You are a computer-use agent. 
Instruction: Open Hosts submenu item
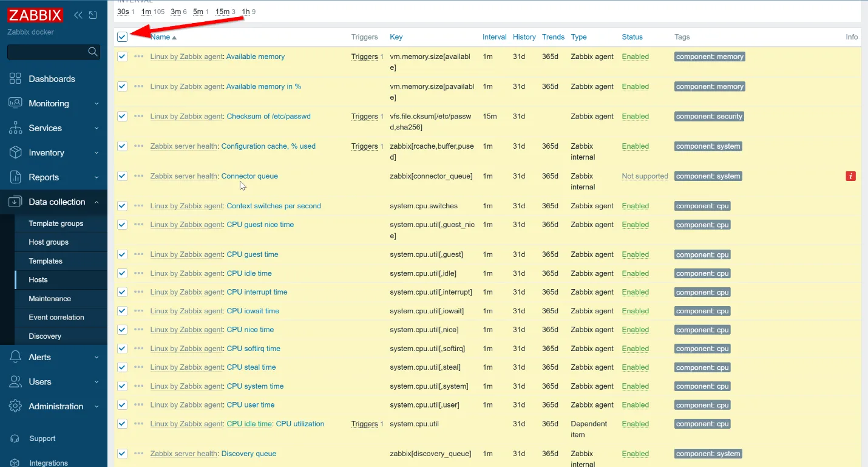tap(38, 280)
